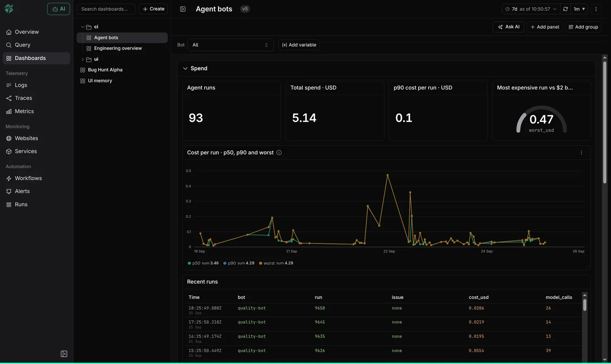Click the Recent runs table scrollbar

[585, 305]
